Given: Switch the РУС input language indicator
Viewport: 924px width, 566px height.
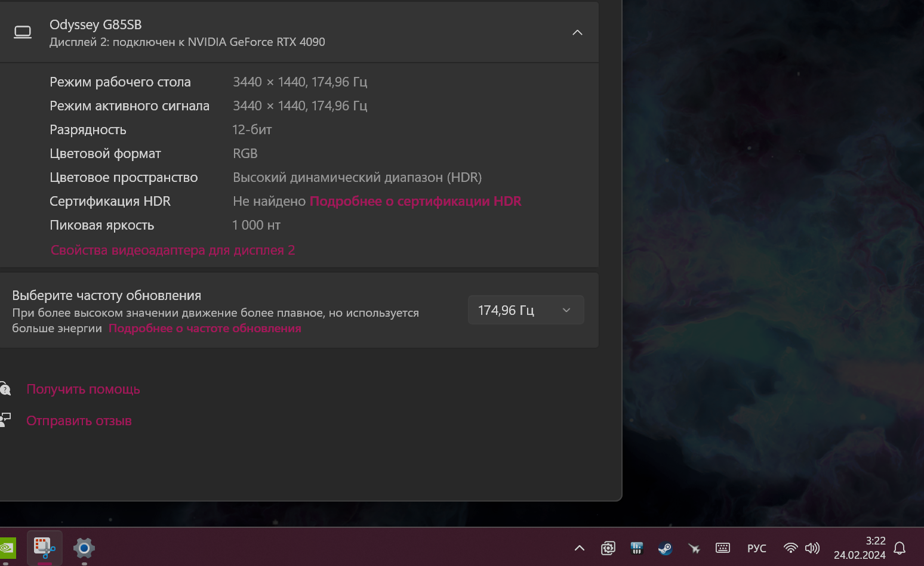Looking at the screenshot, I should 756,548.
